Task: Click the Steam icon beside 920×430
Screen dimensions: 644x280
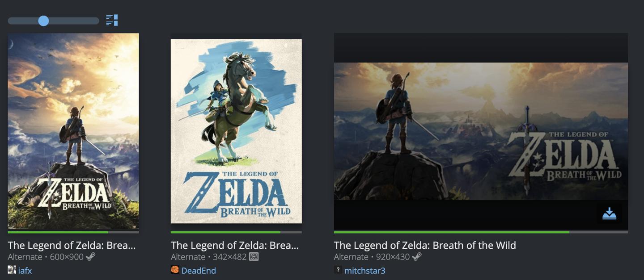Action: [x=416, y=257]
